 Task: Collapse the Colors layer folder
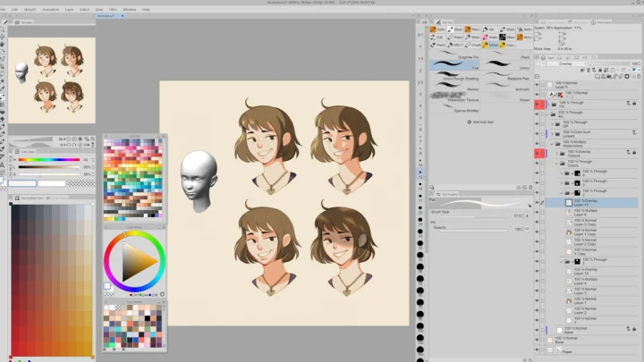click(x=557, y=164)
